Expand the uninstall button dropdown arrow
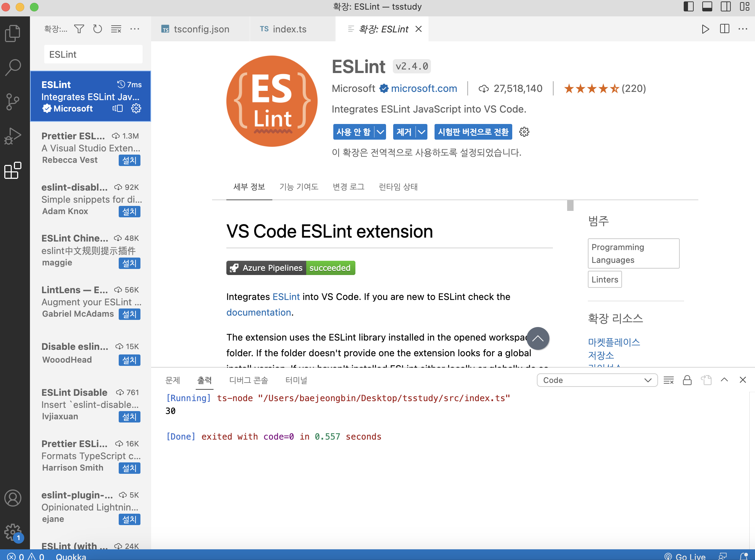The width and height of the screenshot is (755, 560). 422,132
